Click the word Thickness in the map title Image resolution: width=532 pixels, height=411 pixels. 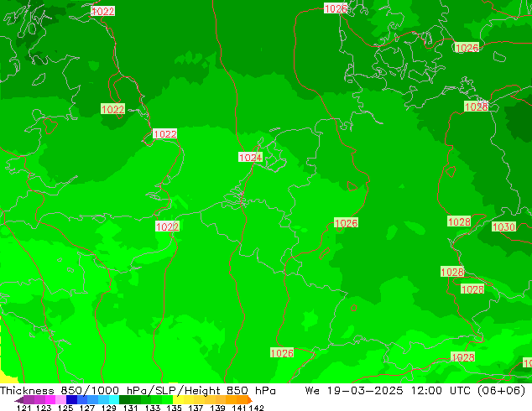pos(27,391)
